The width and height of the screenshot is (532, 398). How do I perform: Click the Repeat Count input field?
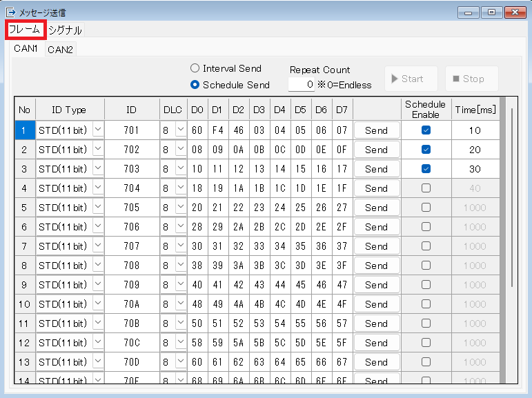[301, 85]
